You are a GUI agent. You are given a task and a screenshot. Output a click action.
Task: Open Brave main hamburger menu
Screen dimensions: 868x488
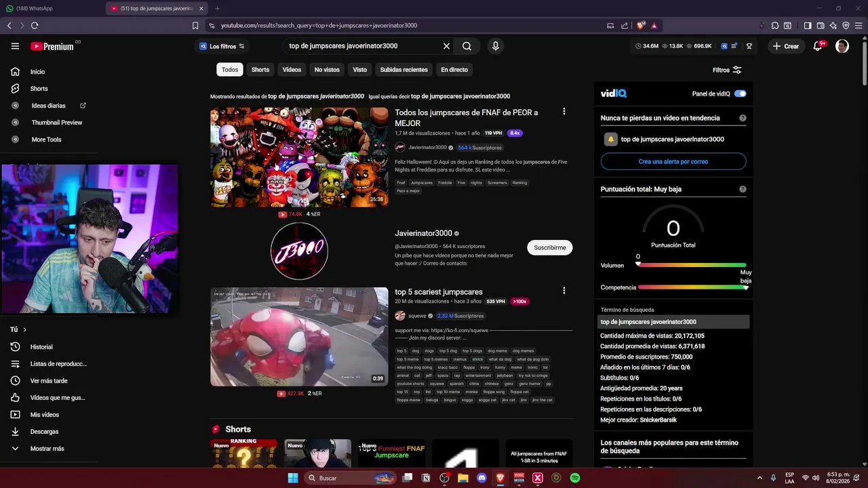[x=858, y=26]
